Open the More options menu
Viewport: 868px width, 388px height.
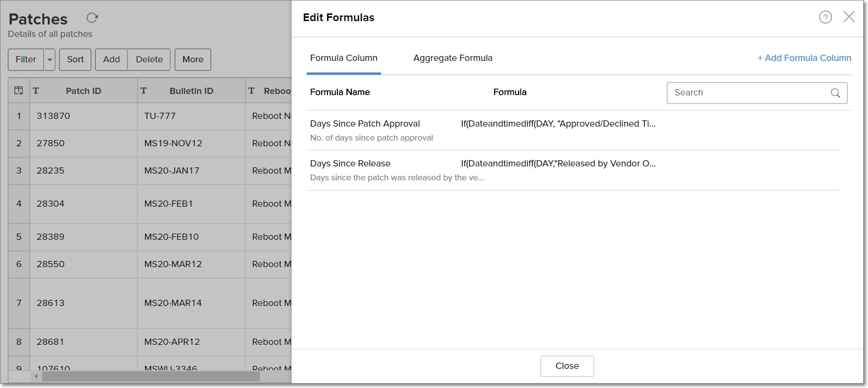(x=193, y=59)
